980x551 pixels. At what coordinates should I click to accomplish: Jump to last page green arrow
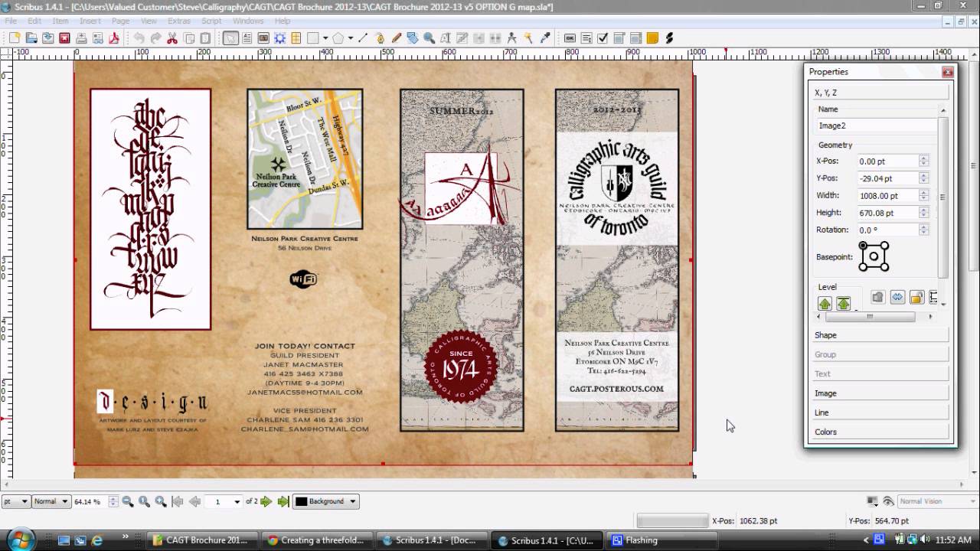pyautogui.click(x=283, y=501)
